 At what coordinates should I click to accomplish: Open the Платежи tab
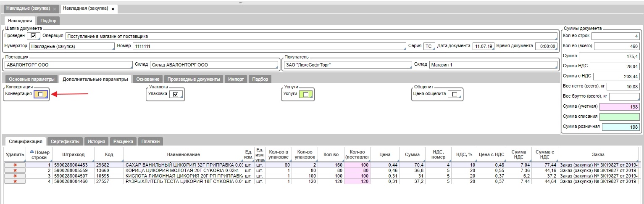coord(150,142)
